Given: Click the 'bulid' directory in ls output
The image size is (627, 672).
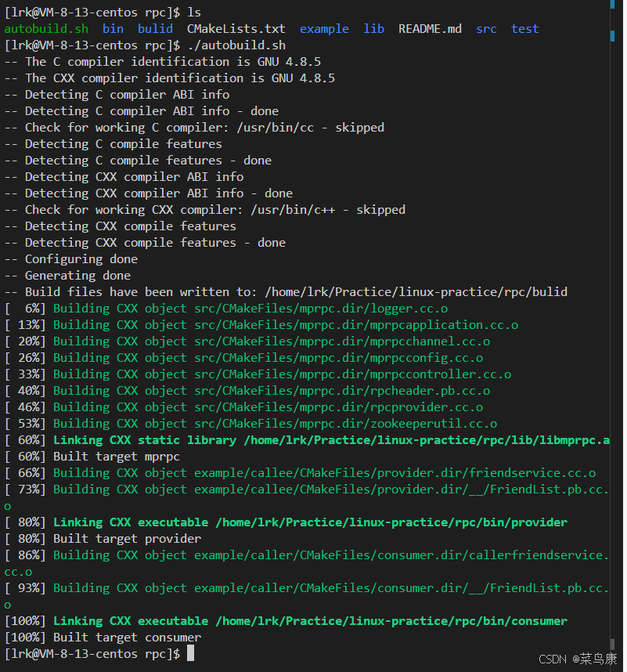Looking at the screenshot, I should [155, 29].
